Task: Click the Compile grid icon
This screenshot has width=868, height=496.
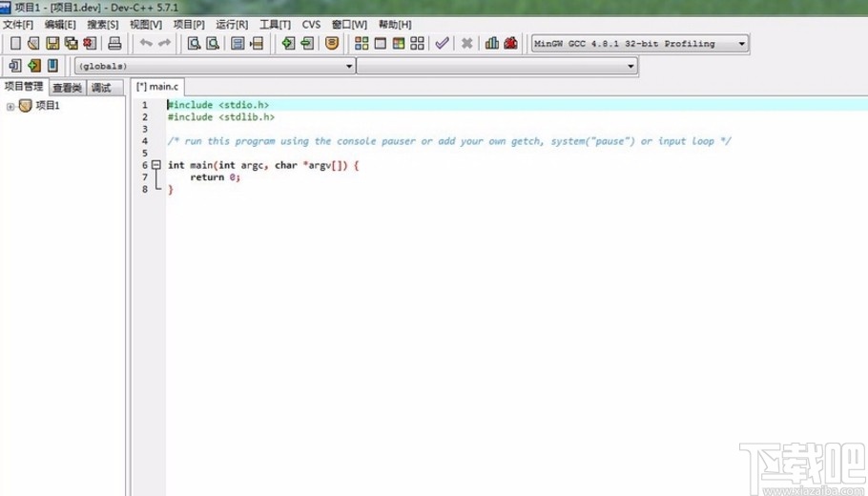Action: pos(362,43)
